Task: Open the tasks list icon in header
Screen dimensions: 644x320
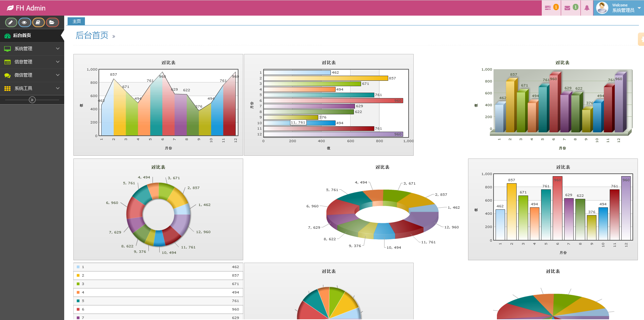Action: 548,8
